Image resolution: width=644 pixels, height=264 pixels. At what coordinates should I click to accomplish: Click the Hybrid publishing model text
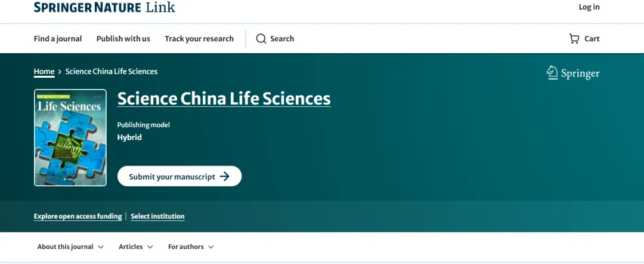coord(129,137)
